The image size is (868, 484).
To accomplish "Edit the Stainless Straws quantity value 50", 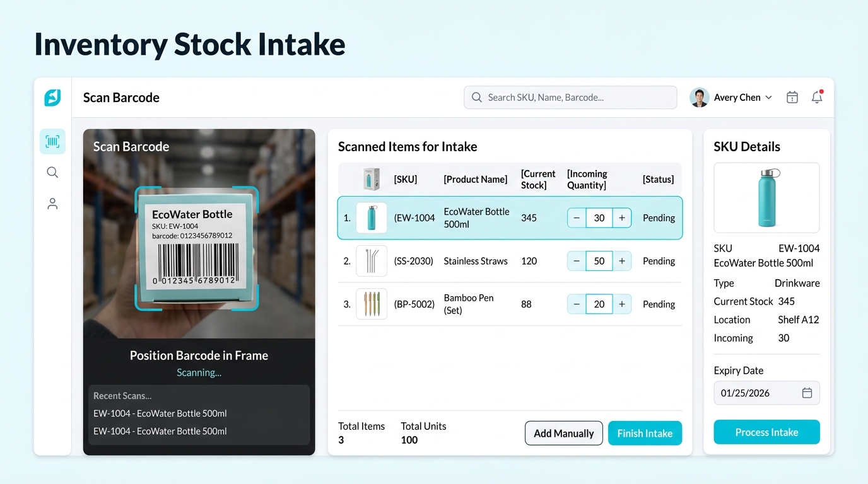I will (599, 261).
